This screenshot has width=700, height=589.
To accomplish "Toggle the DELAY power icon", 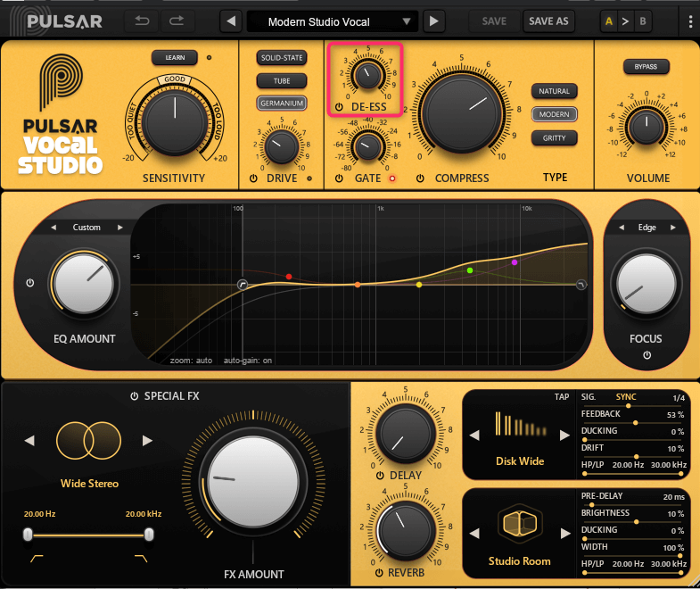I will 380,476.
